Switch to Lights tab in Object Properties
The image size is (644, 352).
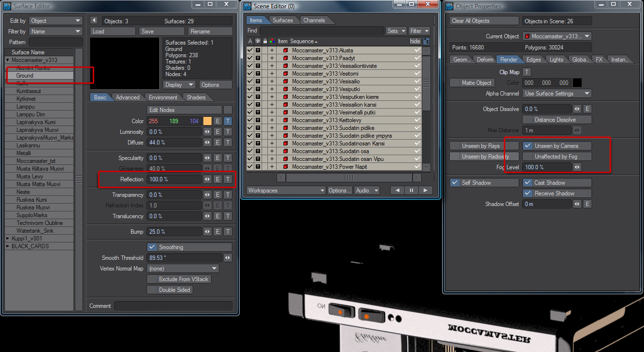[x=556, y=60]
